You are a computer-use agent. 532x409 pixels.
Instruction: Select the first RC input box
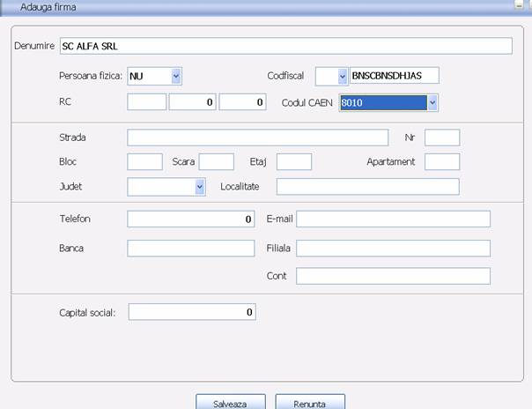coord(146,103)
